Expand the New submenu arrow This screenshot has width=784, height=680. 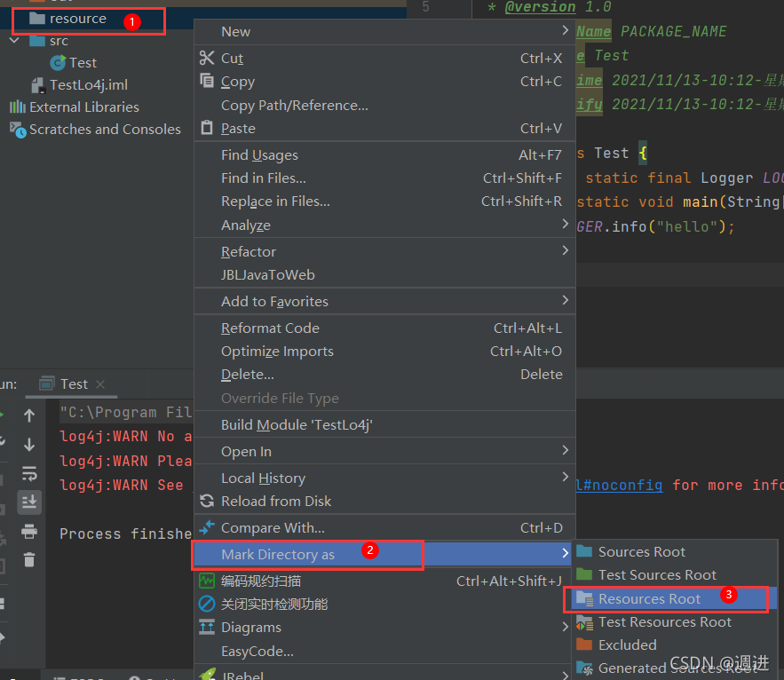(x=565, y=30)
